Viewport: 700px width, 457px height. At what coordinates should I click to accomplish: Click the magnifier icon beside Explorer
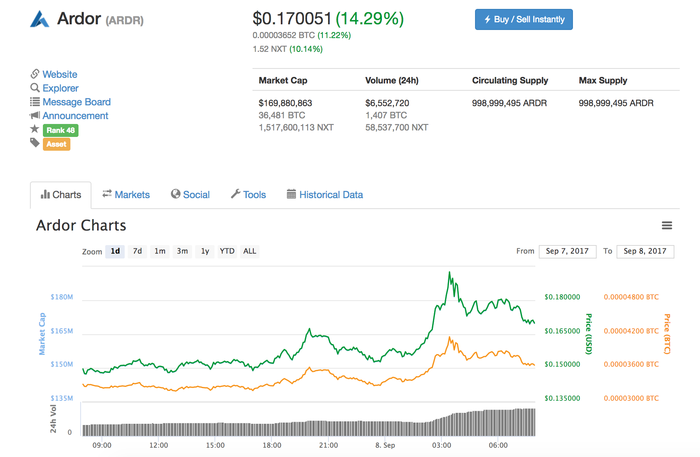coord(35,87)
